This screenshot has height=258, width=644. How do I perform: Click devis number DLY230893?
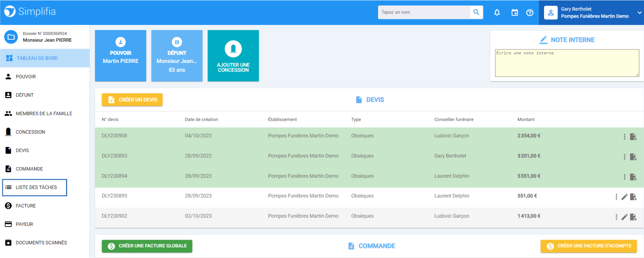click(x=114, y=156)
